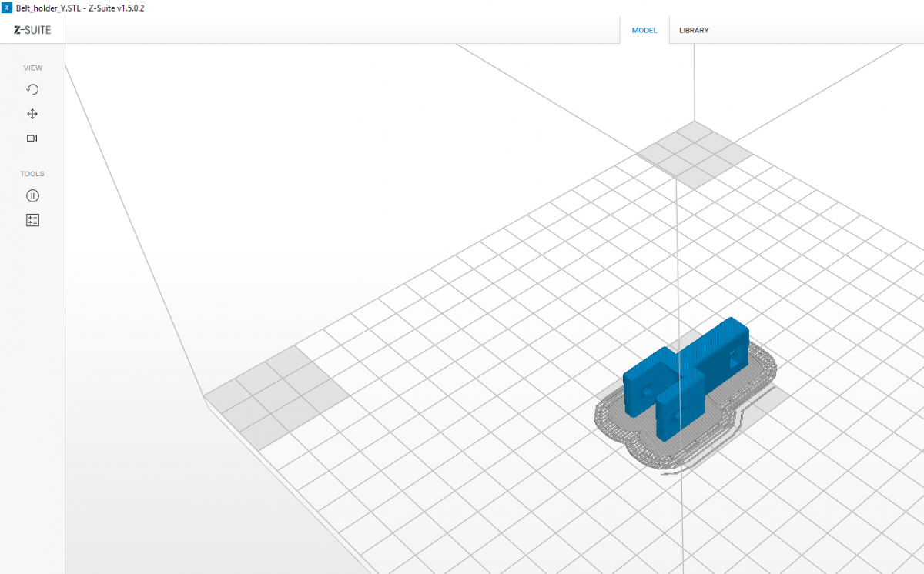Screen dimensions: 924x574
Task: Open the print settings tool icon
Action: tap(32, 220)
